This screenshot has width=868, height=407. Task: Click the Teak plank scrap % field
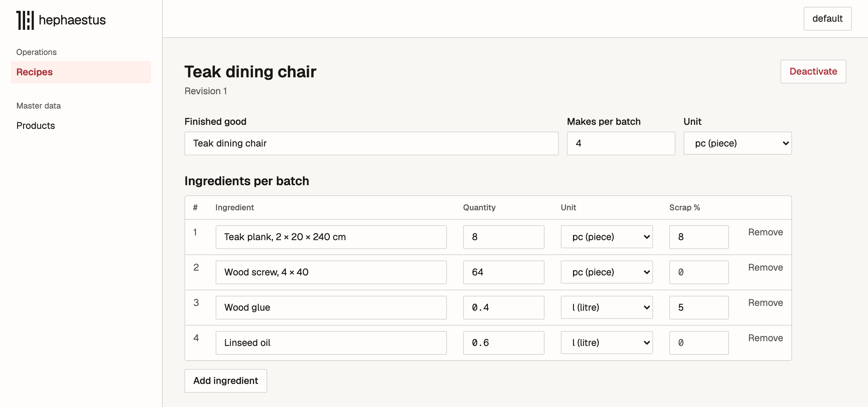coord(699,237)
